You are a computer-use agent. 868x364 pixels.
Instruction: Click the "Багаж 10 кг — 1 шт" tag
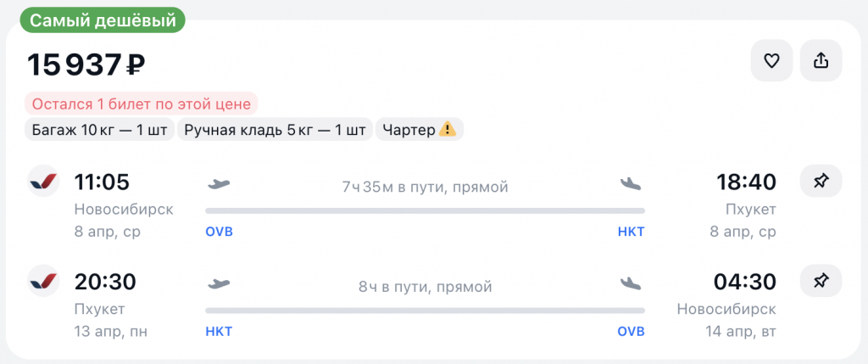coord(98,130)
